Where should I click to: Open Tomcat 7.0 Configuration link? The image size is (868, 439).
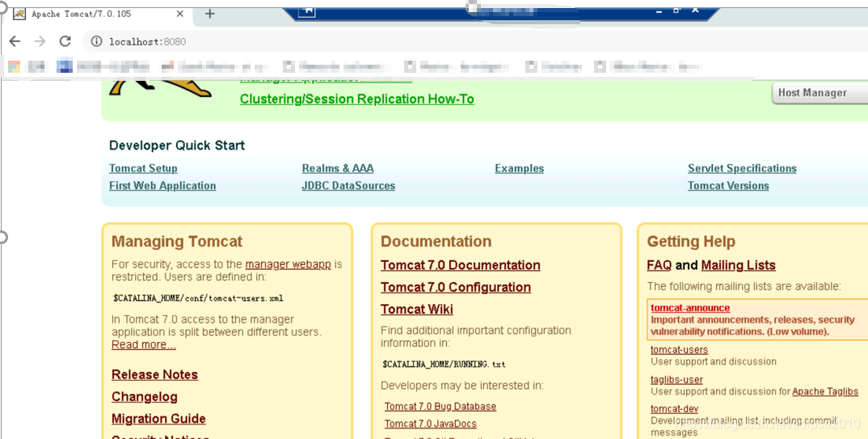pos(456,287)
